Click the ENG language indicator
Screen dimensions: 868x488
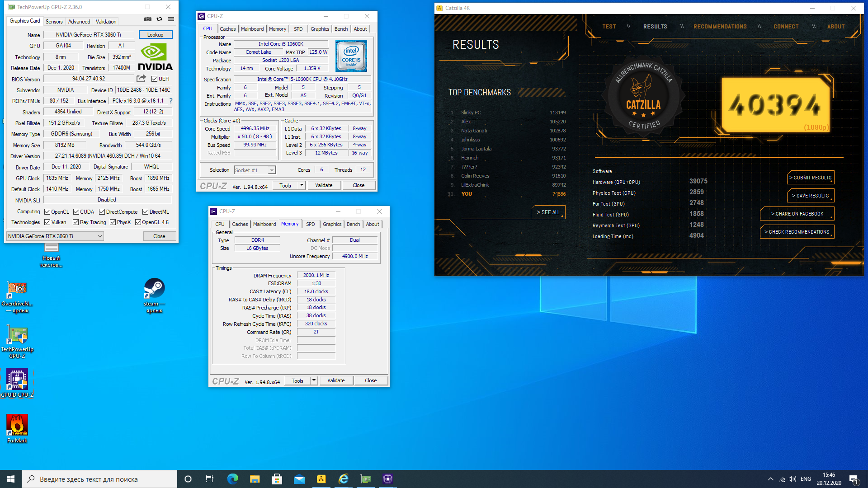[x=806, y=479]
